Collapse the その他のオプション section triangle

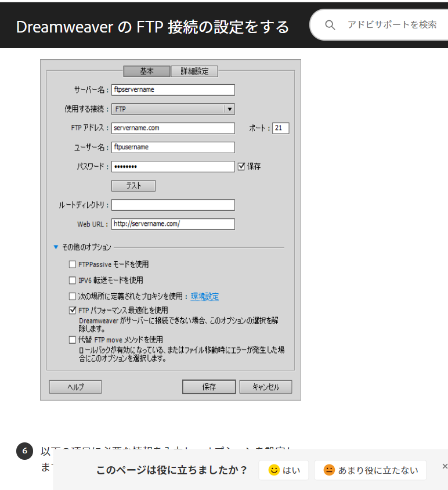click(x=56, y=247)
